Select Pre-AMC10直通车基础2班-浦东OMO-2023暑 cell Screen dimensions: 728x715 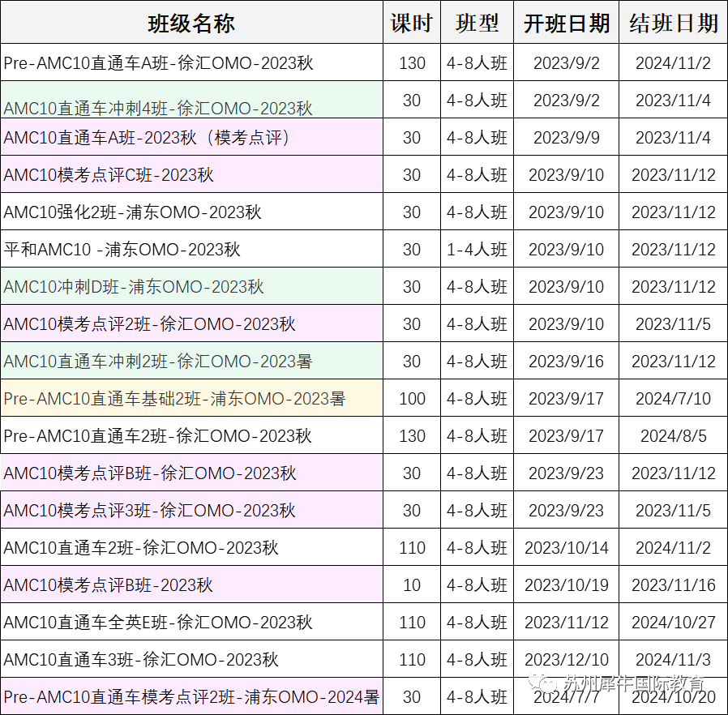[191, 398]
